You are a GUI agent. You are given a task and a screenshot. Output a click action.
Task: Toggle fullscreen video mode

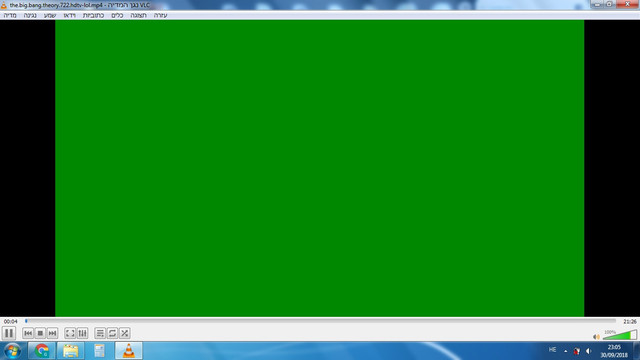pyautogui.click(x=70, y=333)
